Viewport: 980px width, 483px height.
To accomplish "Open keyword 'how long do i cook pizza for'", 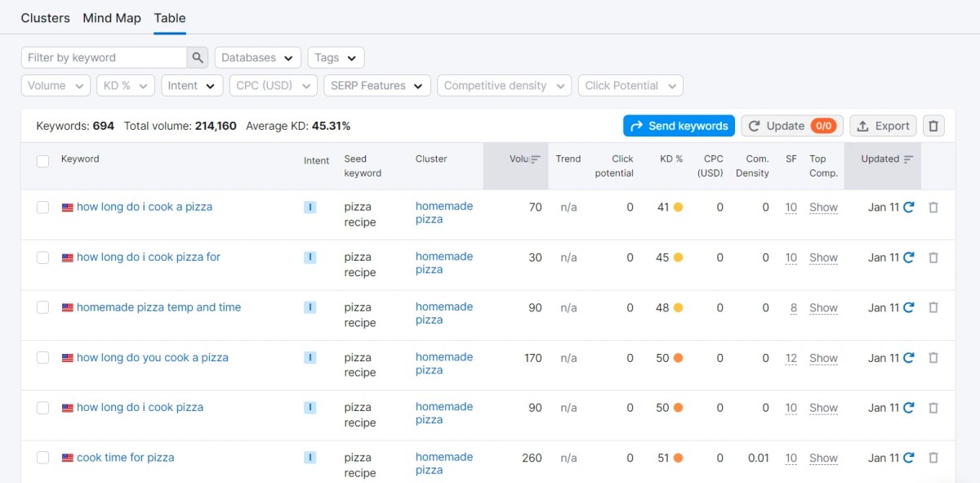I will [149, 257].
